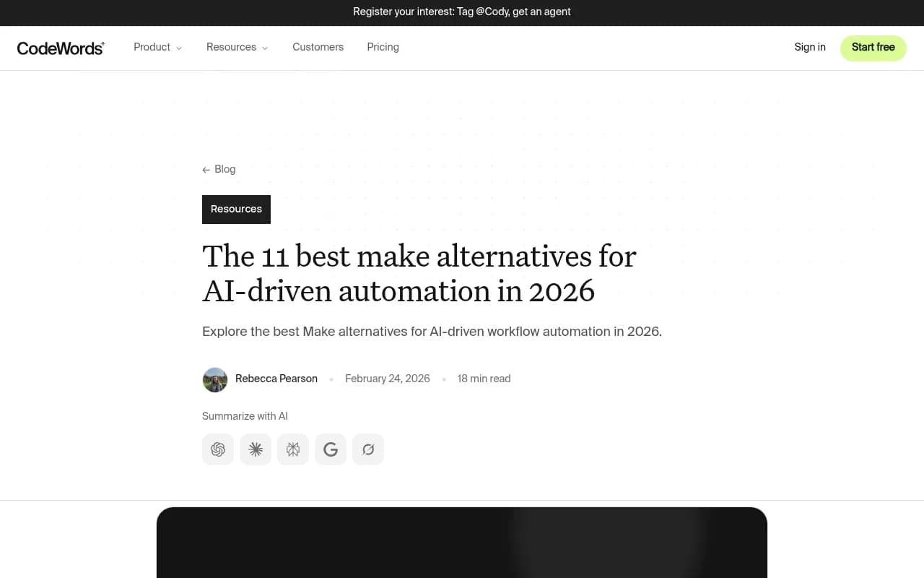Select the black Resources category tag
924x578 pixels.
coord(236,210)
